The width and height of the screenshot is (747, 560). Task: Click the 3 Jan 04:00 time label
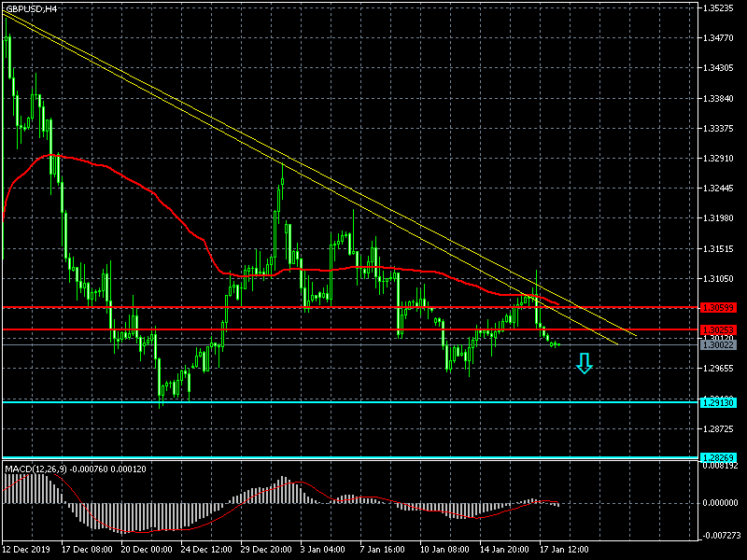click(323, 550)
